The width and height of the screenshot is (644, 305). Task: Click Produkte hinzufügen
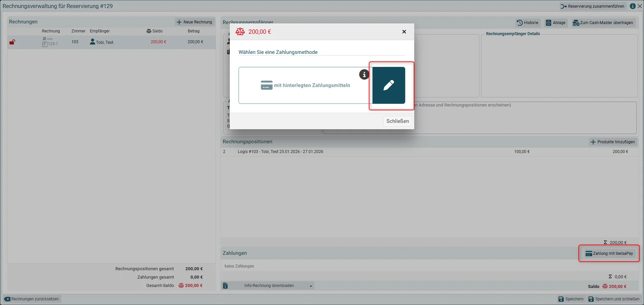coord(613,142)
